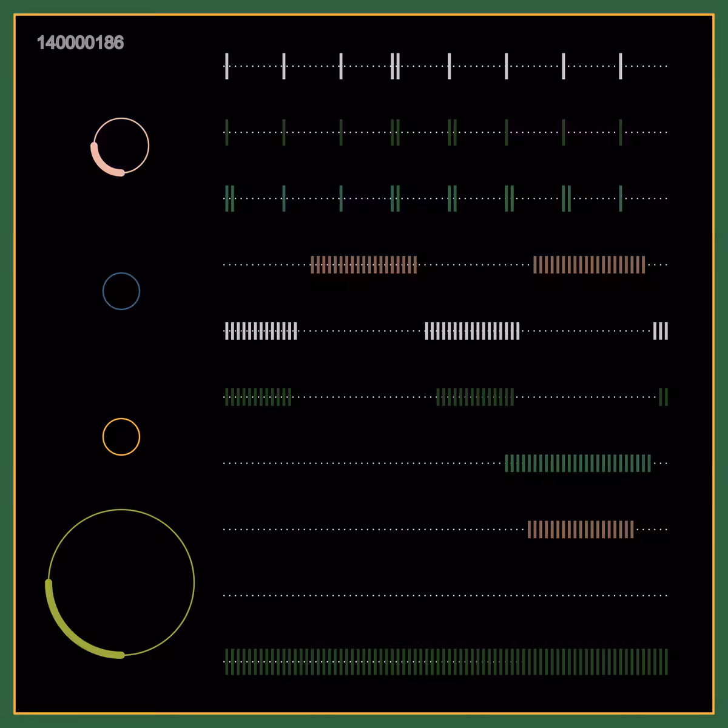Click the last white tick in the top row

[621, 66]
